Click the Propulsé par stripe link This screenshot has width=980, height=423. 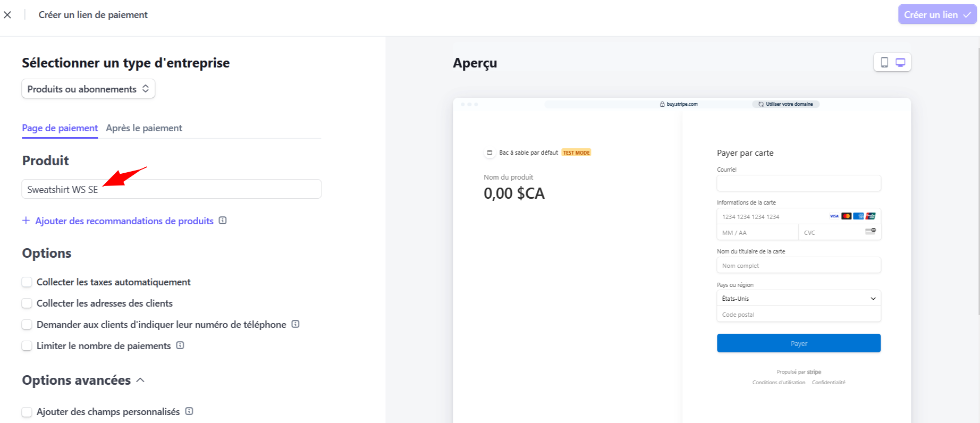799,372
